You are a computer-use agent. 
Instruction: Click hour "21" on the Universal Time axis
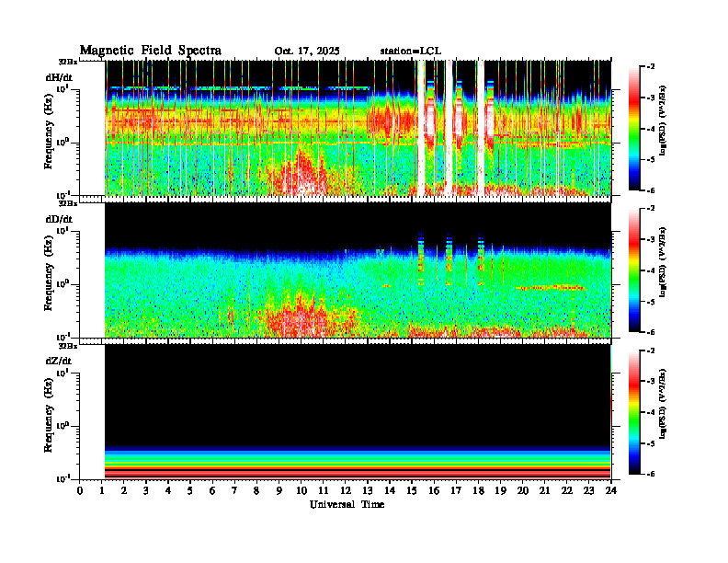pyautogui.click(x=544, y=491)
